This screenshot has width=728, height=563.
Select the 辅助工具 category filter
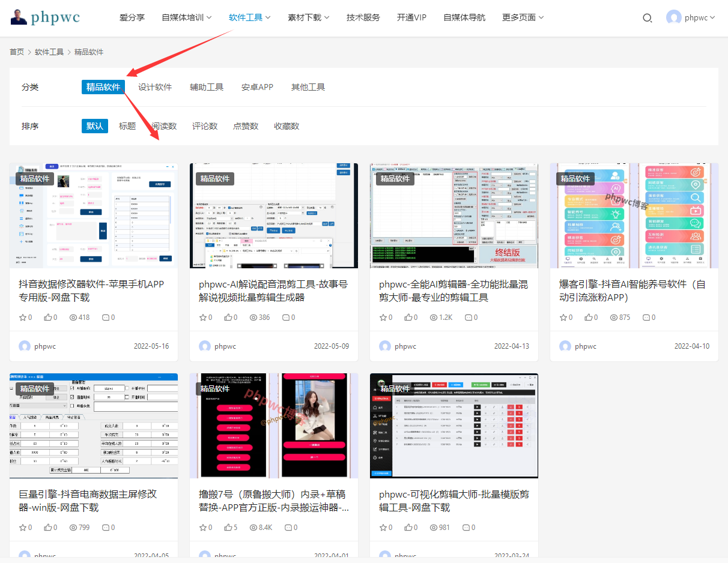207,87
